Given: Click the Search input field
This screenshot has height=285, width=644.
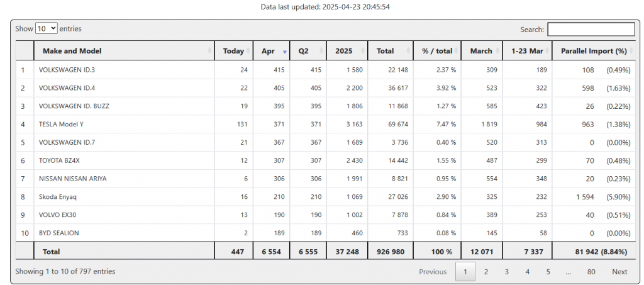Looking at the screenshot, I should click(591, 30).
